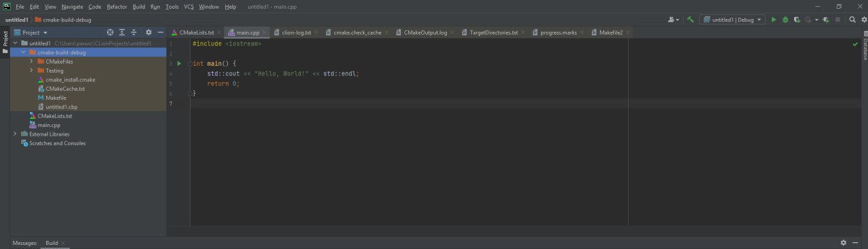Switch to CMakeLists.txt editor tab
This screenshot has height=249, width=868.
(x=196, y=32)
